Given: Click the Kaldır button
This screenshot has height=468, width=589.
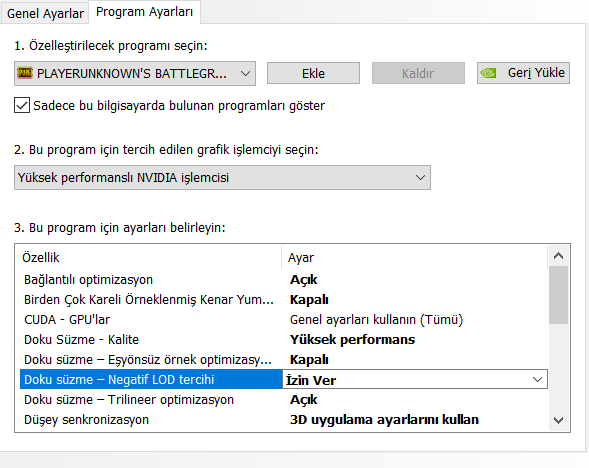Looking at the screenshot, I should pos(418,73).
